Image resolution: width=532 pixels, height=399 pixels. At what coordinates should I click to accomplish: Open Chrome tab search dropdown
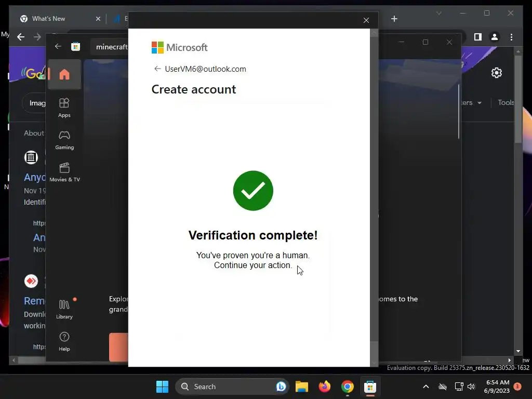click(438, 14)
